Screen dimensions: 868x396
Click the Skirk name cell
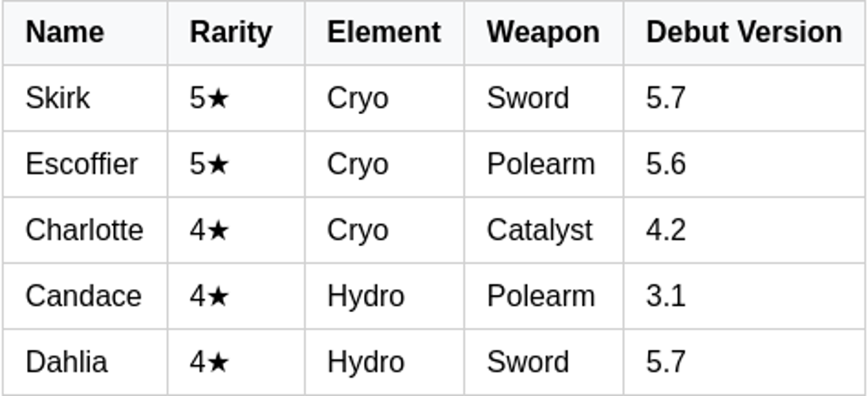pos(58,98)
